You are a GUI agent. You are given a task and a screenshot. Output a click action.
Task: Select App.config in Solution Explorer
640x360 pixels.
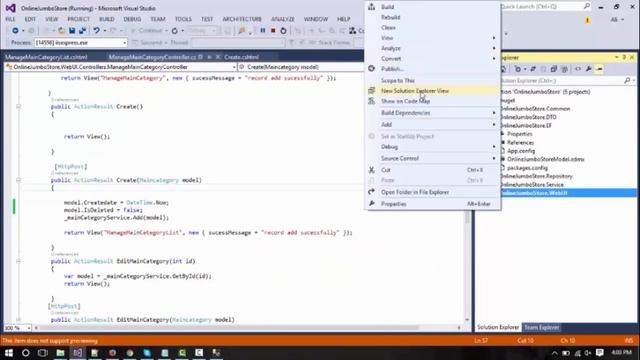521,151
